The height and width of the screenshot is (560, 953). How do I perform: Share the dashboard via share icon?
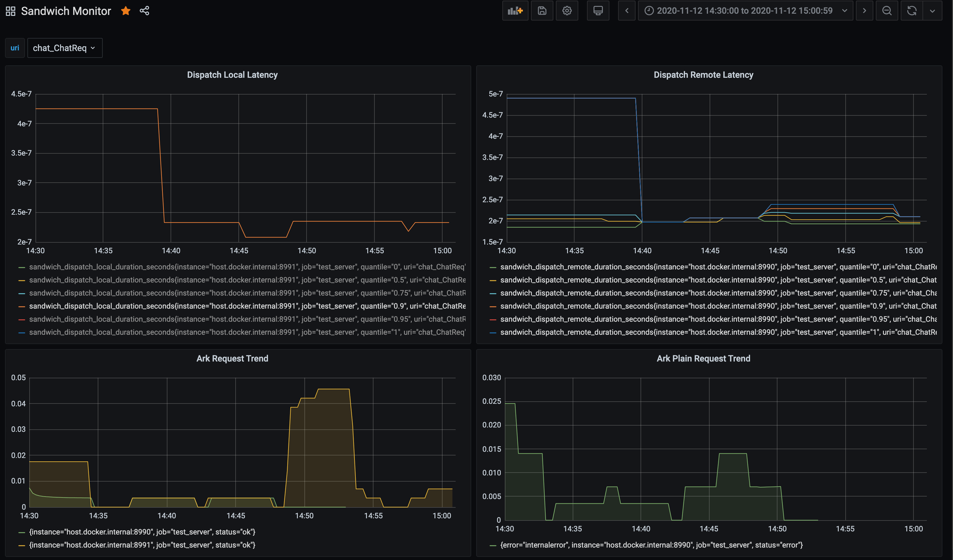click(144, 11)
